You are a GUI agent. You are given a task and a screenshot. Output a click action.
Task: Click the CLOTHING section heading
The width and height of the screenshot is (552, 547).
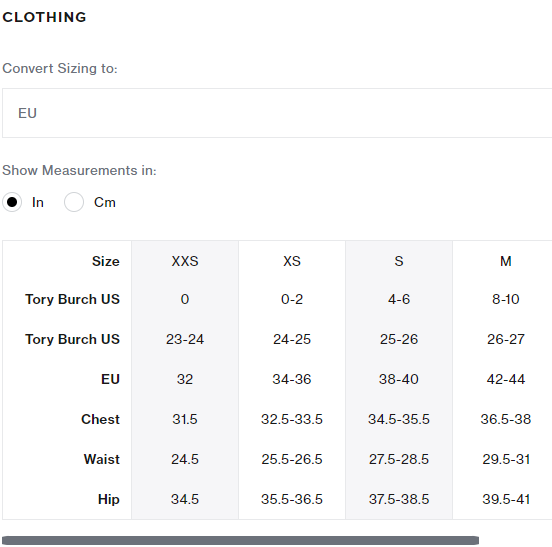44,17
